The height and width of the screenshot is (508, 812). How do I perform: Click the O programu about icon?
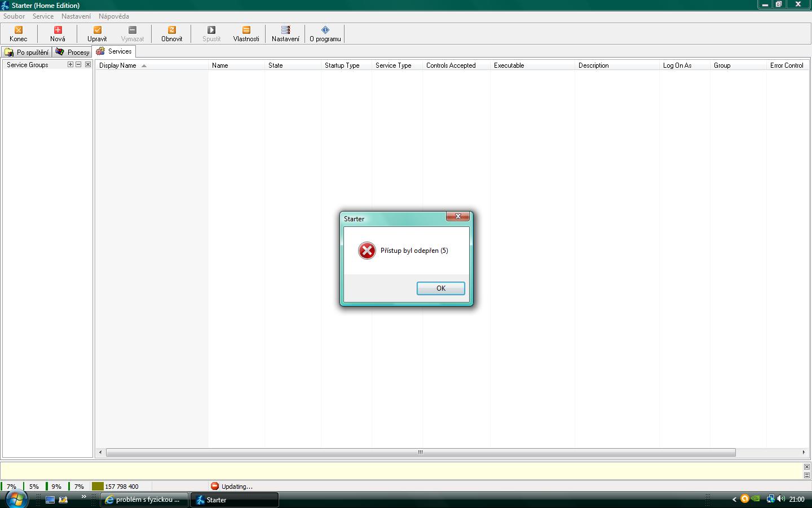coord(325,30)
